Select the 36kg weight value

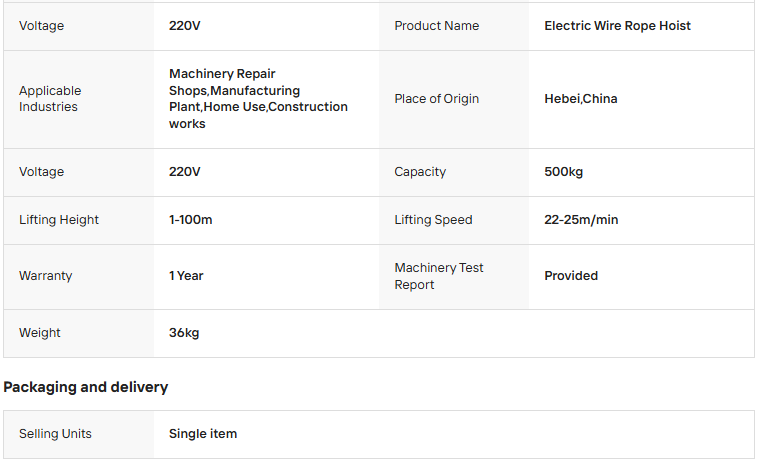tap(184, 333)
